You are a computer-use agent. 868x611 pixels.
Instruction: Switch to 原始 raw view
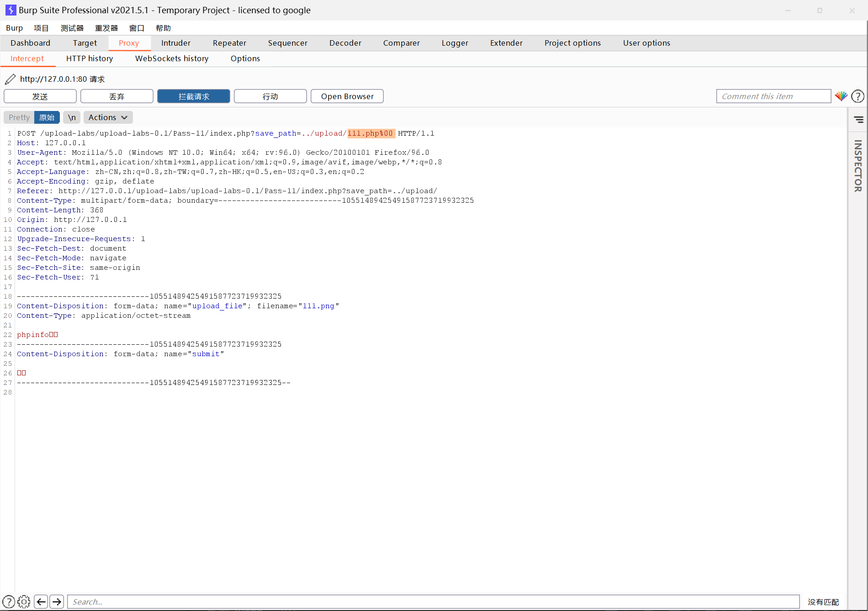[47, 117]
